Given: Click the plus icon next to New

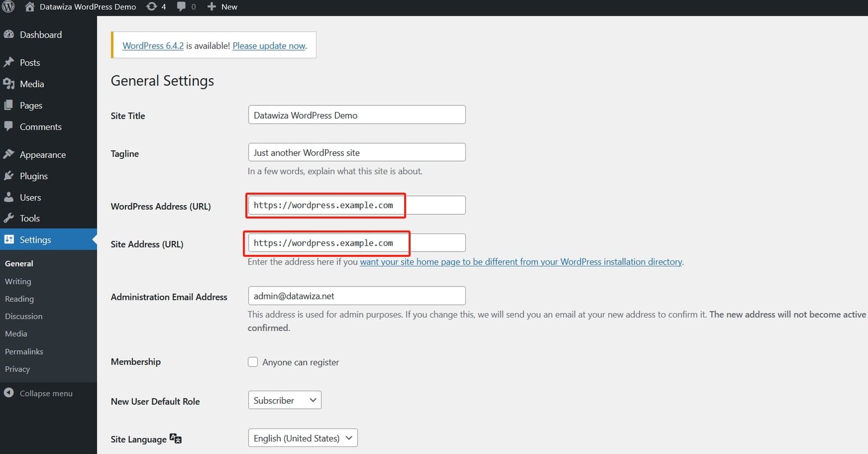Looking at the screenshot, I should coord(212,7).
